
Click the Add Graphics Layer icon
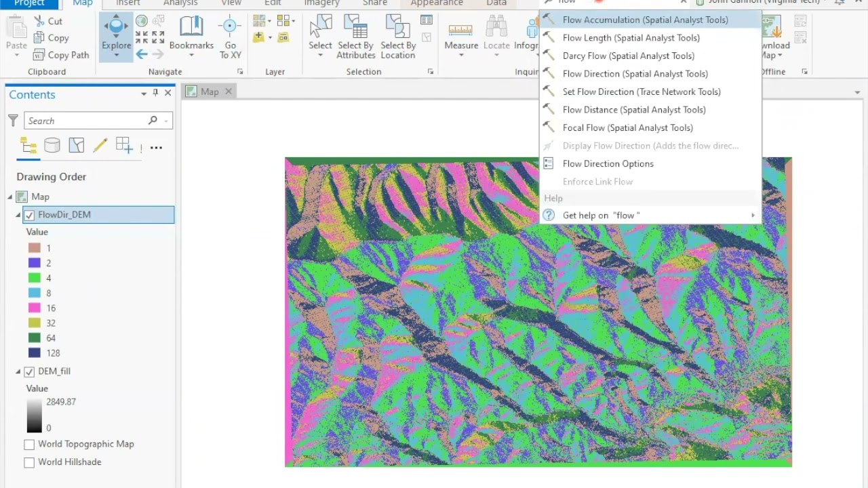pos(283,37)
